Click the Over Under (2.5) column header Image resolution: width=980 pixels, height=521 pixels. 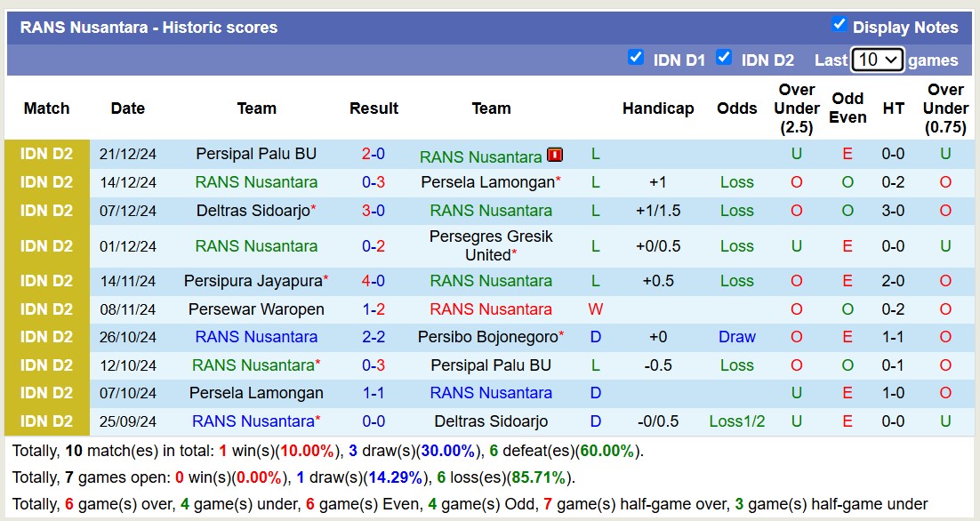click(796, 108)
